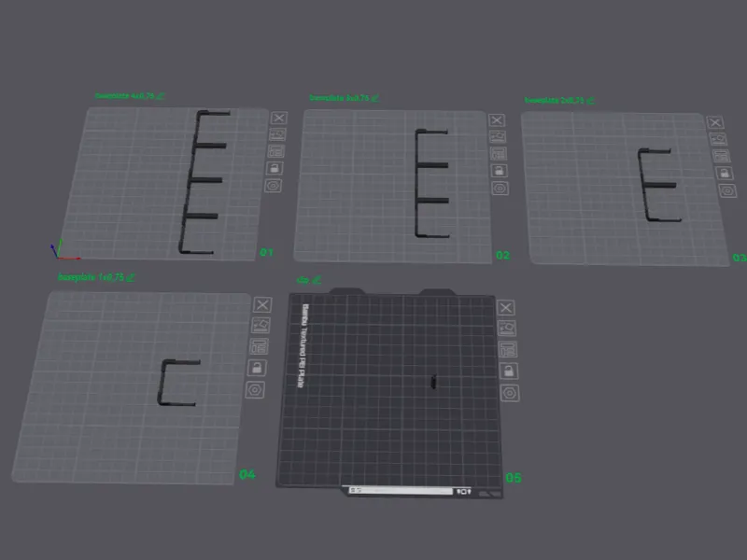The image size is (747, 560).
Task: Auto orient objects on plate 01
Action: pyautogui.click(x=277, y=134)
